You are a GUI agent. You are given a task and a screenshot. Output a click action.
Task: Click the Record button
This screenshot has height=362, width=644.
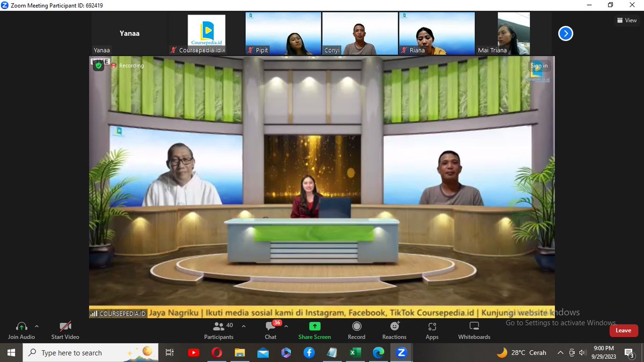pos(356,330)
